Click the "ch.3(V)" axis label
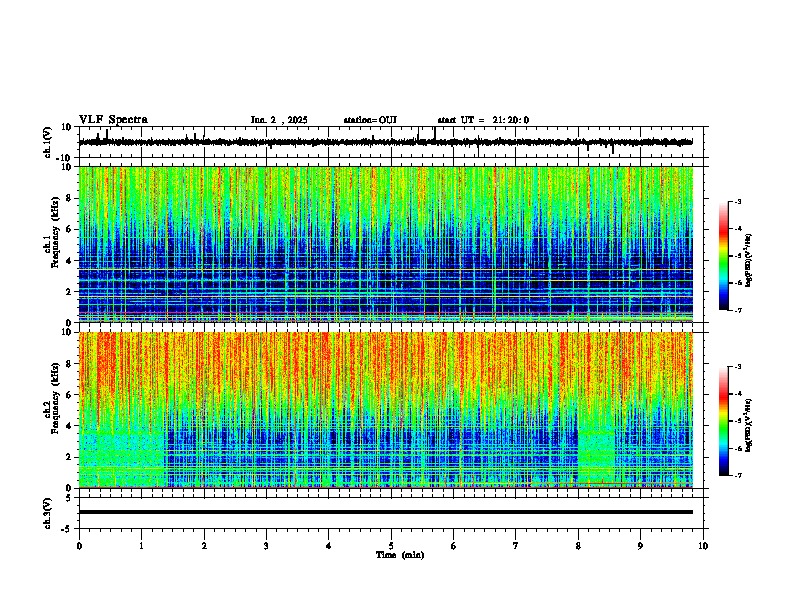This screenshot has width=792, height=612. click(x=48, y=514)
